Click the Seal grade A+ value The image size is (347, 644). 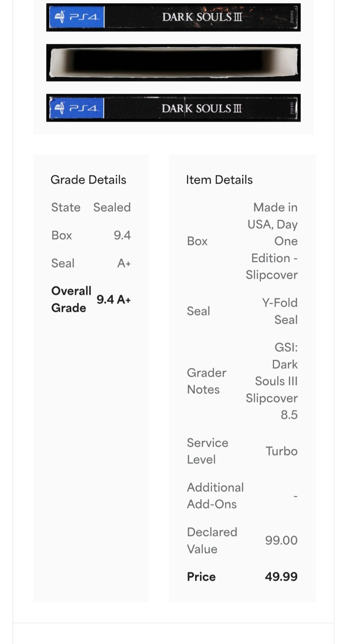[124, 263]
